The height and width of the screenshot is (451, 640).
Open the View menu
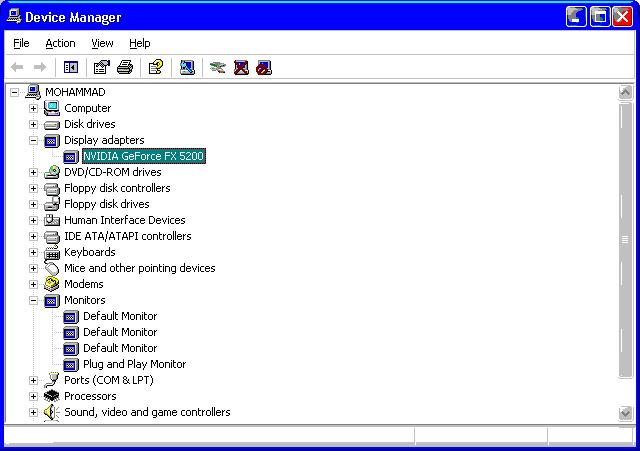(x=102, y=43)
